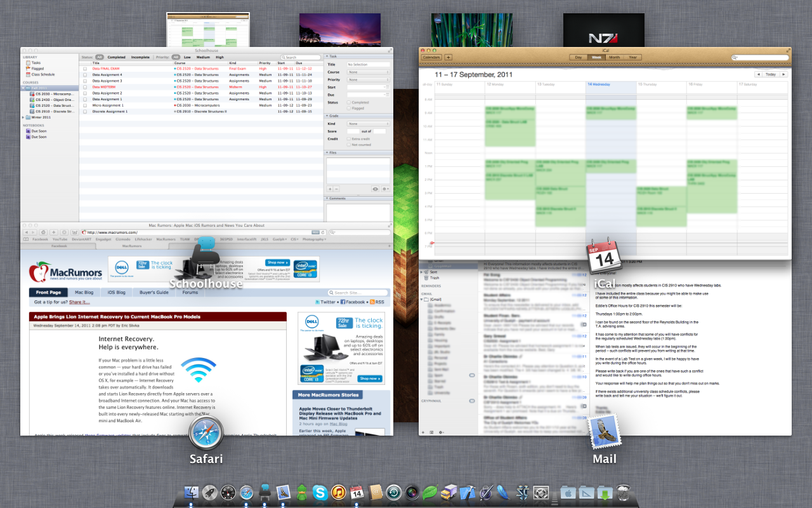The image size is (812, 508).
Task: Open System Preferences gear icon in Dock
Action: pyautogui.click(x=541, y=492)
